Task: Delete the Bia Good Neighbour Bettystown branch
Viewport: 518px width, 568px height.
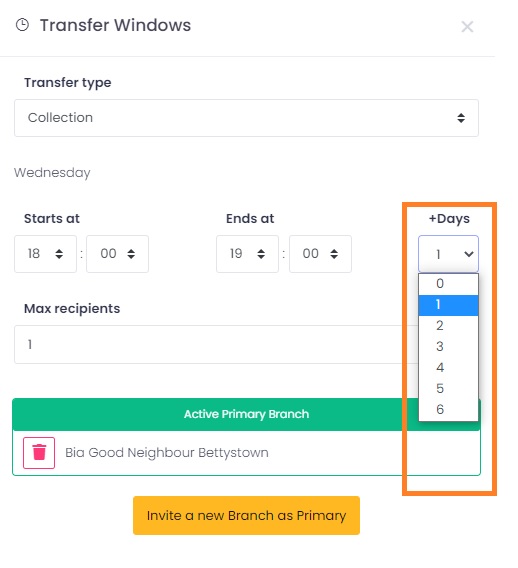Action: pyautogui.click(x=39, y=452)
